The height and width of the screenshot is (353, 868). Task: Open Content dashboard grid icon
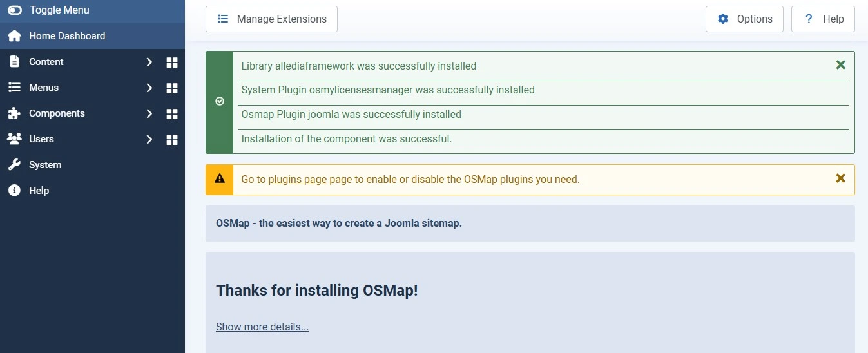[x=172, y=62]
